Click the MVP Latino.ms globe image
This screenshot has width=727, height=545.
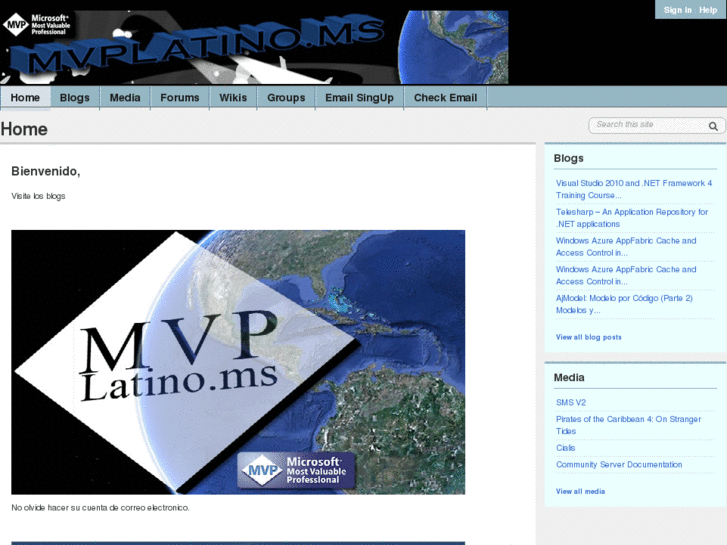[x=238, y=362]
